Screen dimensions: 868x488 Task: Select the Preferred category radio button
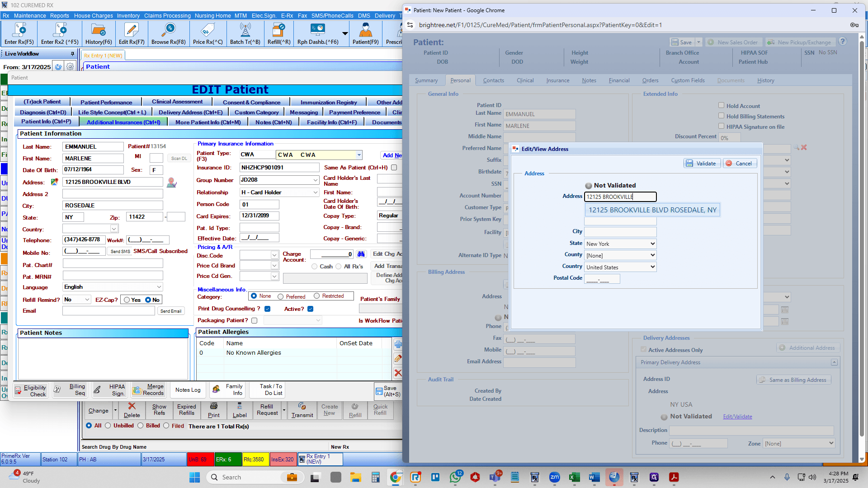tap(281, 297)
